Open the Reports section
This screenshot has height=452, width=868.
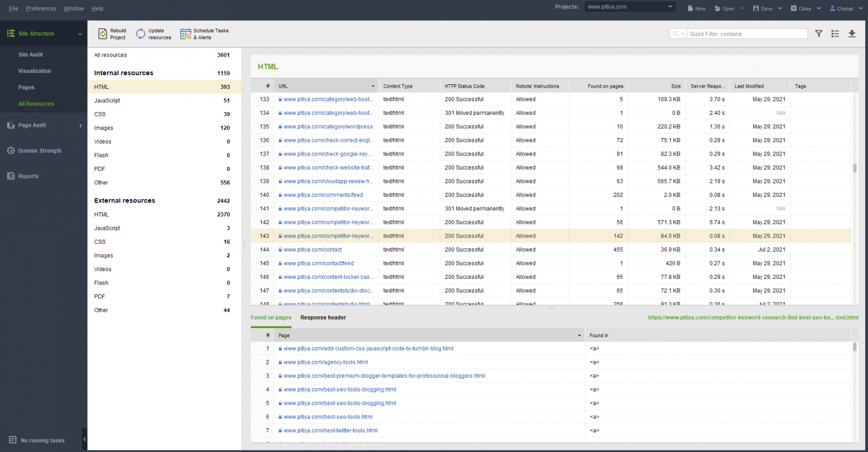[x=27, y=176]
